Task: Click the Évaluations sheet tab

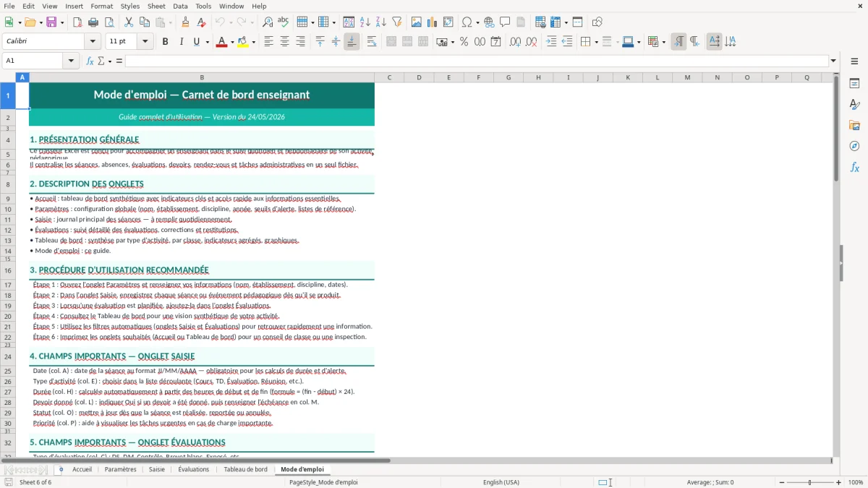Action: 194,469
